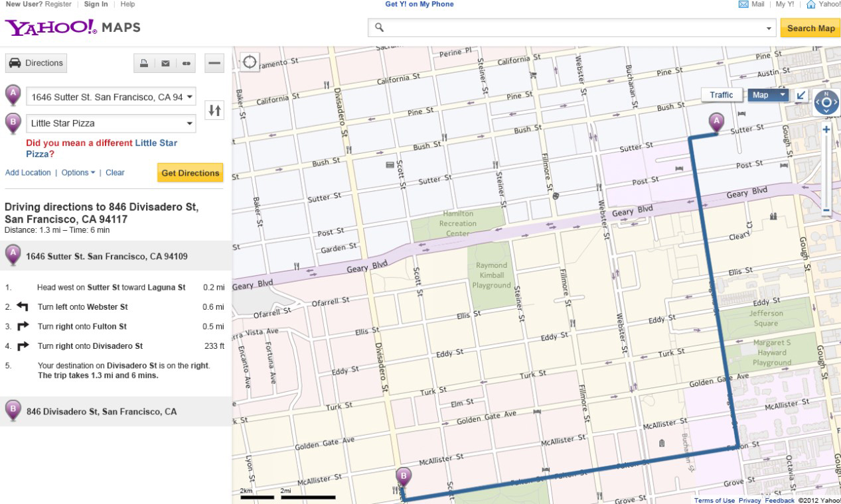Click Sign In in the top bar

(x=96, y=4)
